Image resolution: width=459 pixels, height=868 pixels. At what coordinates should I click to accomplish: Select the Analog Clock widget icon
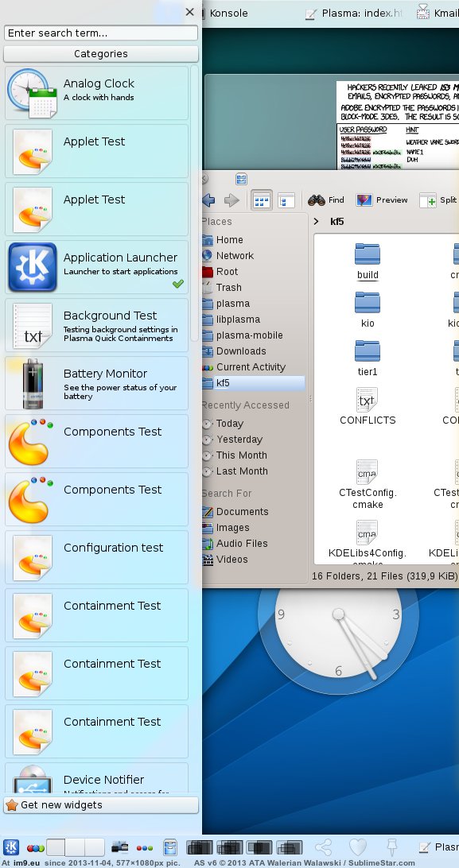point(32,93)
